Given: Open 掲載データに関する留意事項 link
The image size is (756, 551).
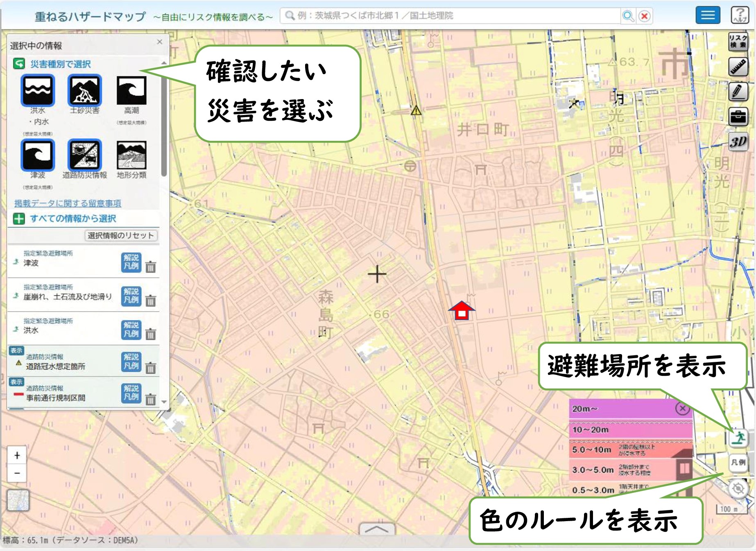Looking at the screenshot, I should (x=68, y=203).
